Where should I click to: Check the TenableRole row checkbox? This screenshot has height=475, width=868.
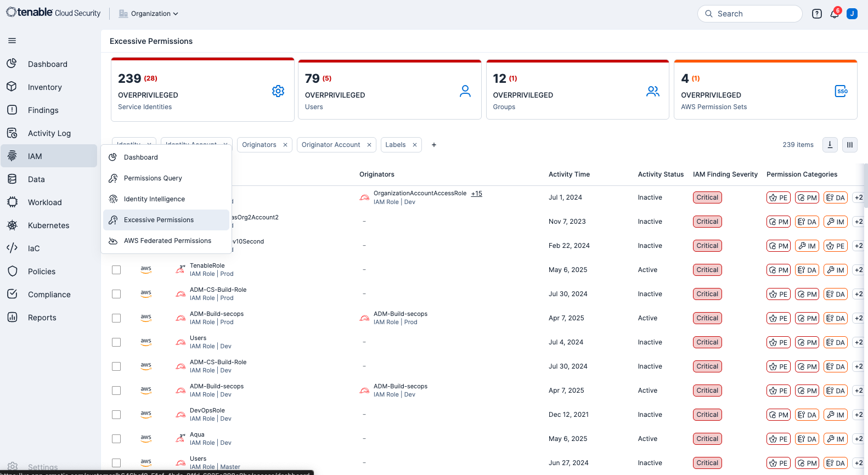[x=116, y=270]
